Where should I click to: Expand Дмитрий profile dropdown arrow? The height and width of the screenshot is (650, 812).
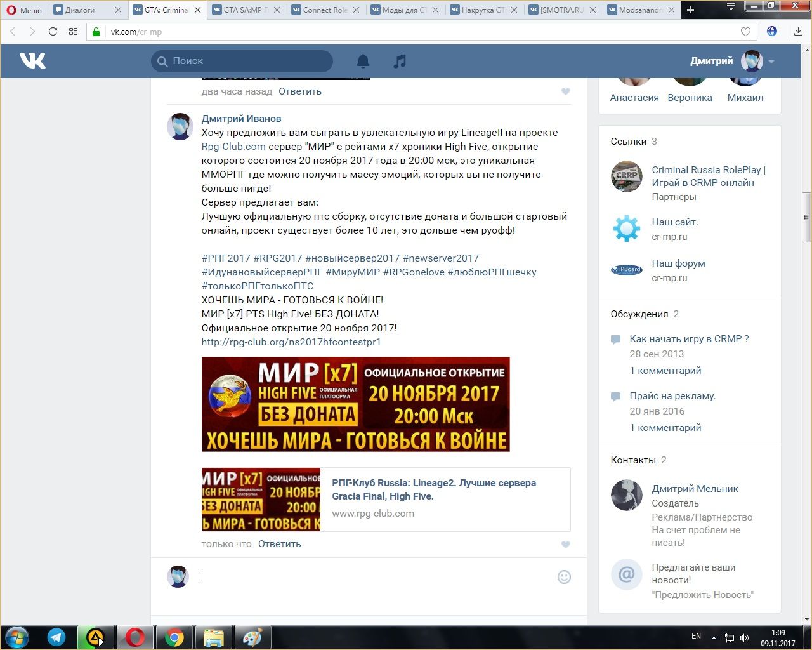click(771, 62)
